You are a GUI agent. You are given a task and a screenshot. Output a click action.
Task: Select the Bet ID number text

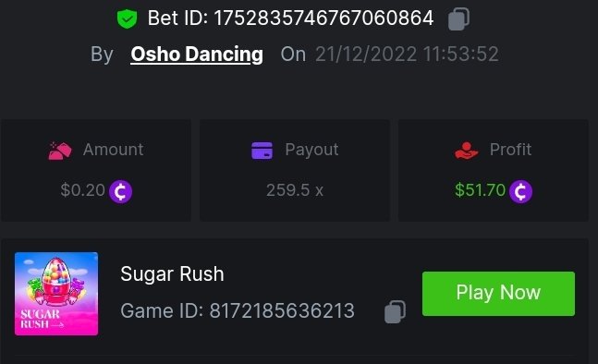click(x=323, y=18)
